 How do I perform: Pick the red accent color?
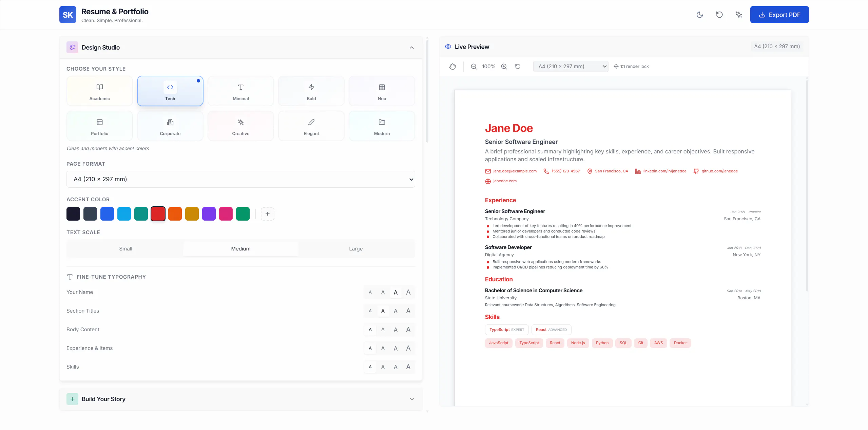(x=158, y=214)
